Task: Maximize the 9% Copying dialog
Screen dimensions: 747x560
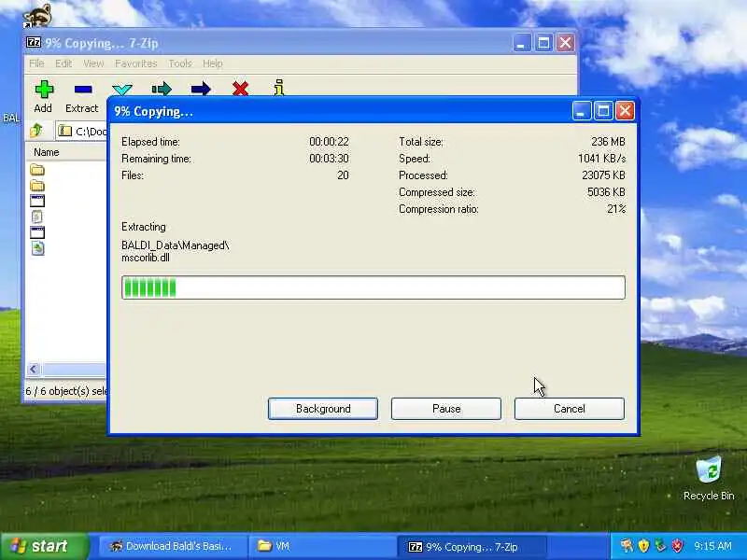Action: pyautogui.click(x=603, y=111)
